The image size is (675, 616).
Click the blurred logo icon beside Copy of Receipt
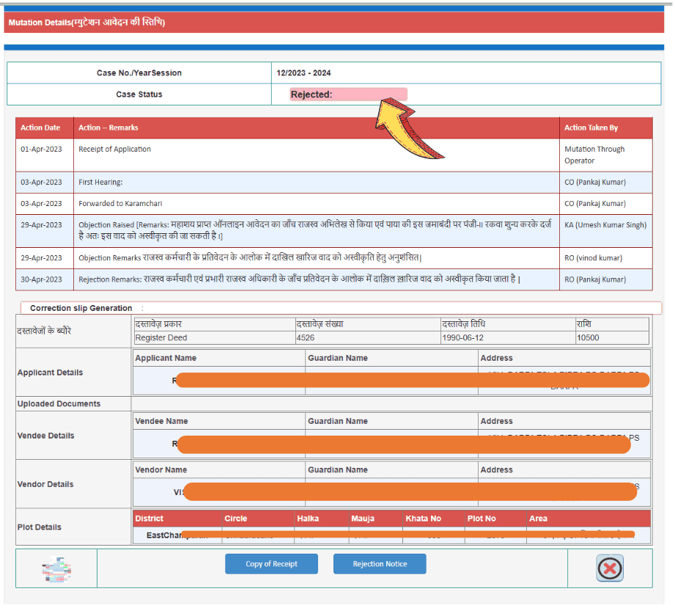click(x=56, y=569)
